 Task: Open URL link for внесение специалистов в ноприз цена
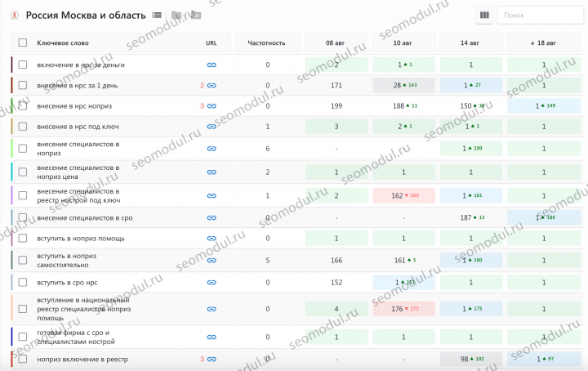pyautogui.click(x=212, y=172)
